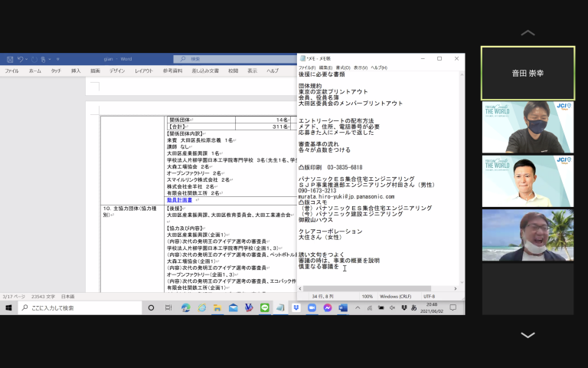Image resolution: width=588 pixels, height=368 pixels.
Task: Click the 動員計画書 hyperlink in the document
Action: tap(179, 200)
